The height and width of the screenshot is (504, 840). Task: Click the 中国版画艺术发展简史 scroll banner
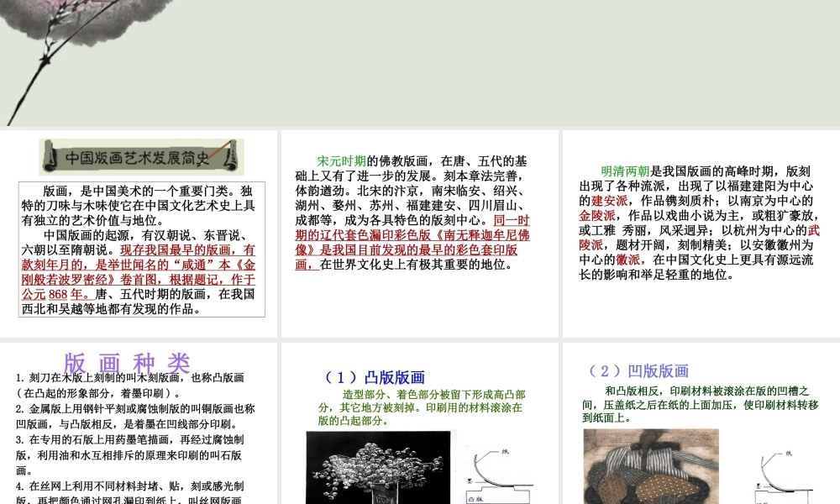tap(141, 156)
